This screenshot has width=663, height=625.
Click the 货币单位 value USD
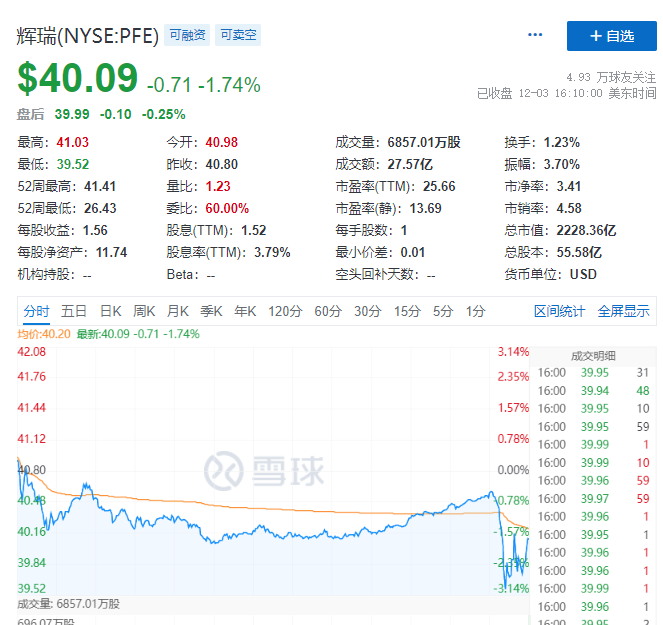click(583, 274)
